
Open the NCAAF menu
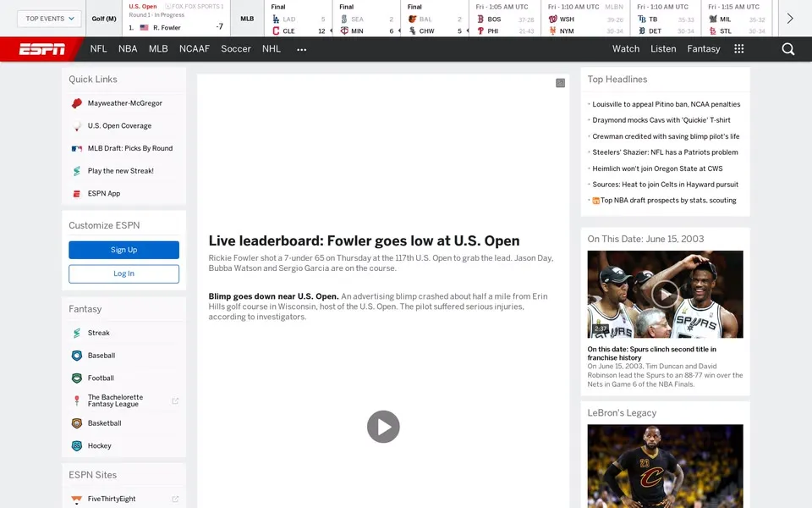(195, 49)
